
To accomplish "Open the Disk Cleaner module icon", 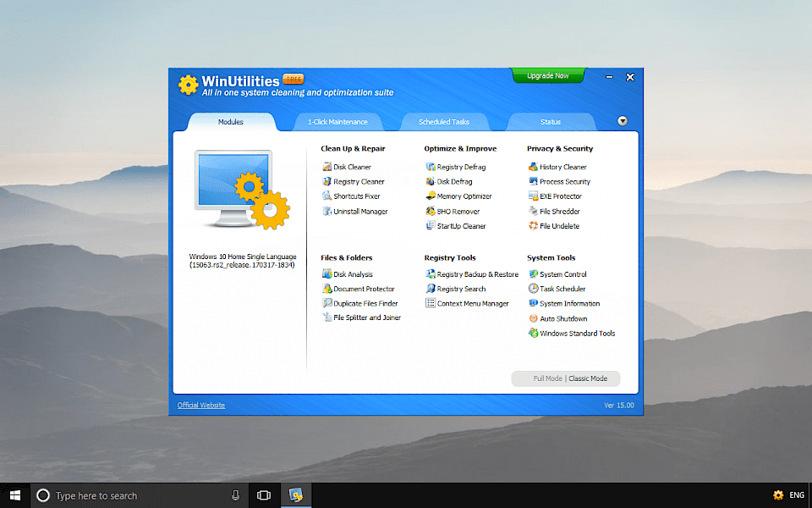I will click(x=326, y=167).
